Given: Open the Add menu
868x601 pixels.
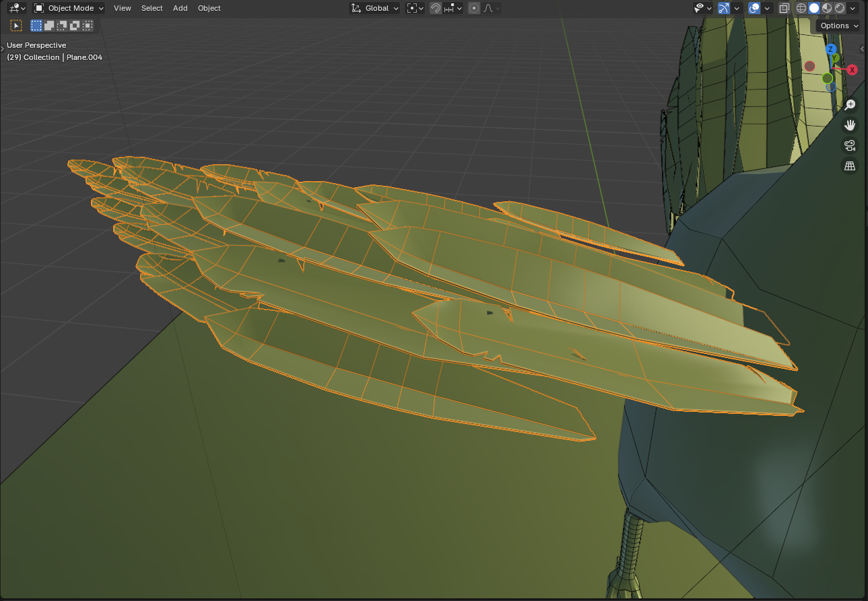Looking at the screenshot, I should tap(180, 8).
